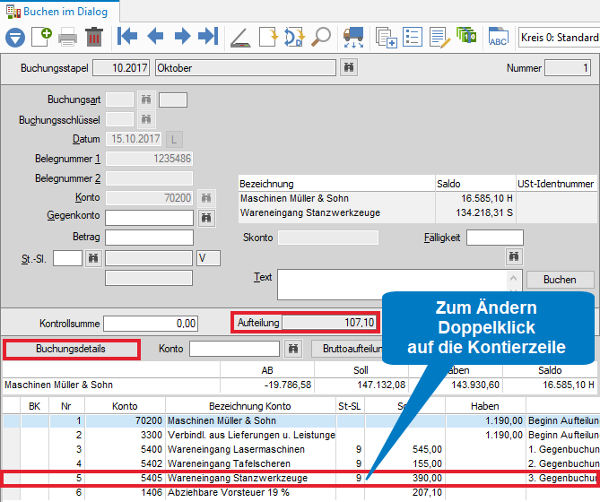Screen dimensions: 600x502
Task: Click the ABC folder icon
Action: click(498, 37)
